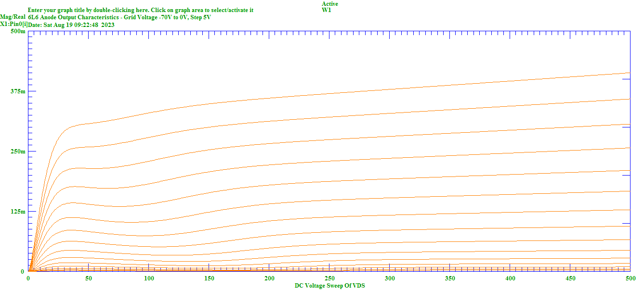Select the 250m Y-axis tick label
The height and width of the screenshot is (290, 644).
tap(18, 151)
